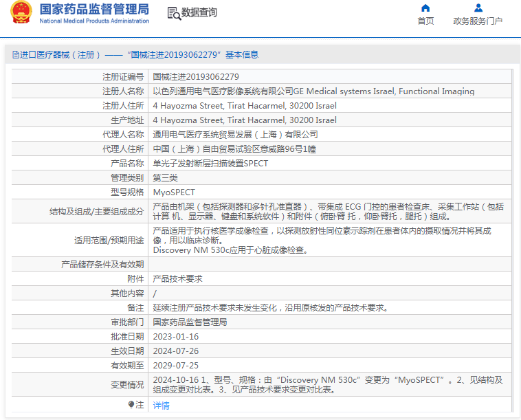Viewport: 521px width, 420px height.
Task: Click effective date 2024-07-26
Action: pyautogui.click(x=176, y=351)
